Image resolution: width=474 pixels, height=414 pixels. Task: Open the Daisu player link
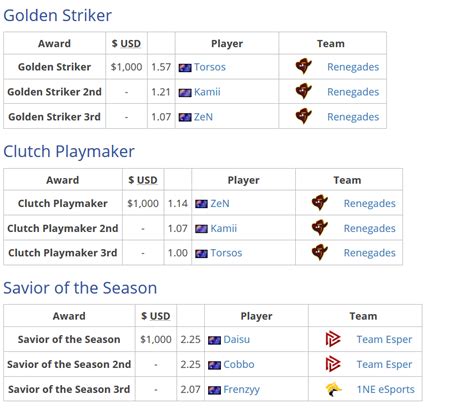236,339
